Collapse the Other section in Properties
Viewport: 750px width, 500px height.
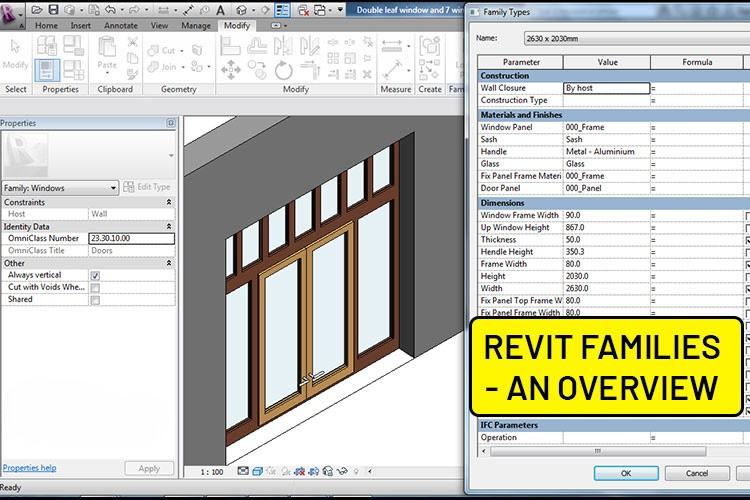[169, 263]
